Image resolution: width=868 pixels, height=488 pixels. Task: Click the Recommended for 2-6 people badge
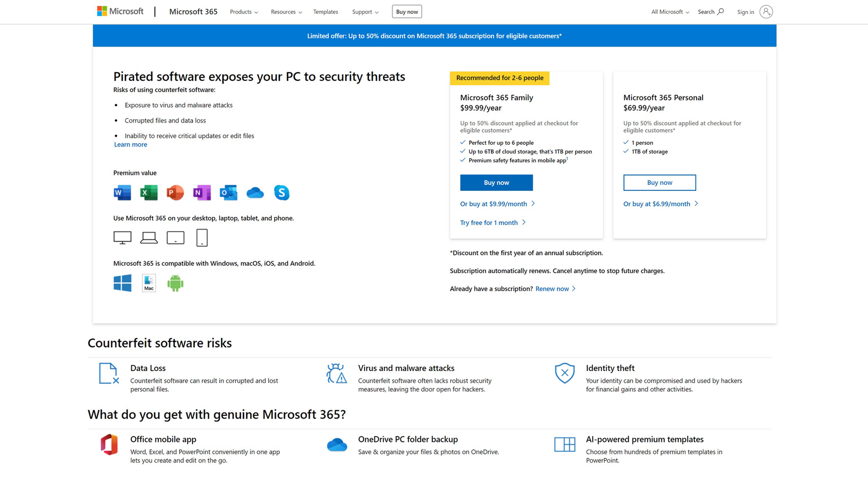pos(500,78)
